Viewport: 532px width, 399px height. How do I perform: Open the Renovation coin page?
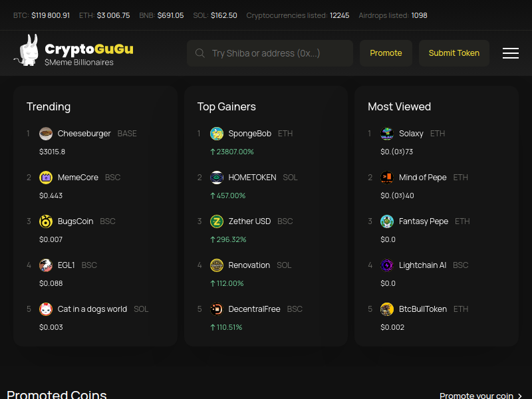point(249,265)
